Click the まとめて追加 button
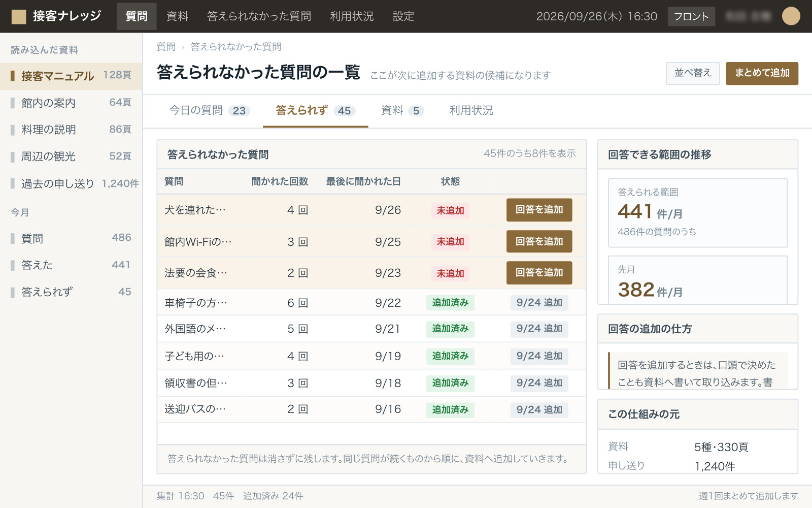 coord(762,73)
